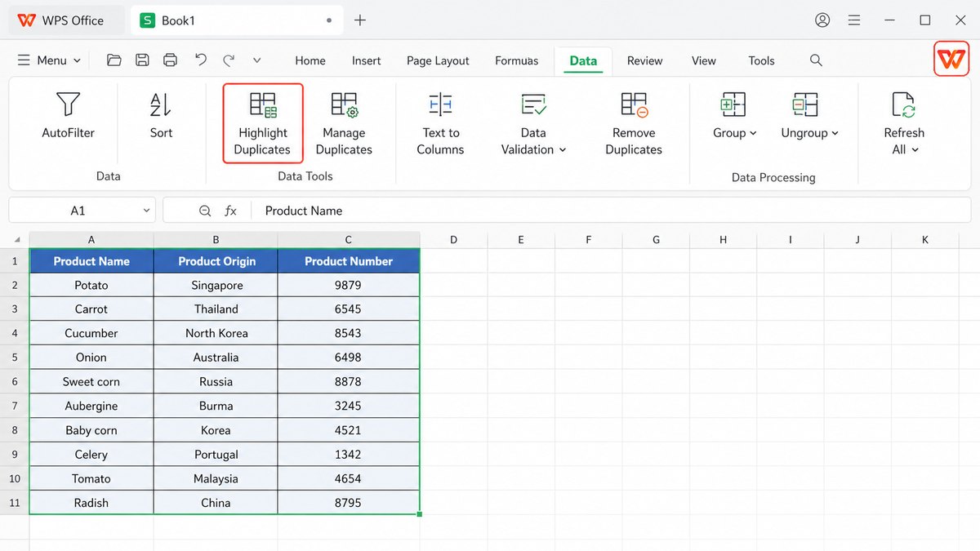Open Manage Duplicates tool
Image resolution: width=980 pixels, height=551 pixels.
pos(344,123)
